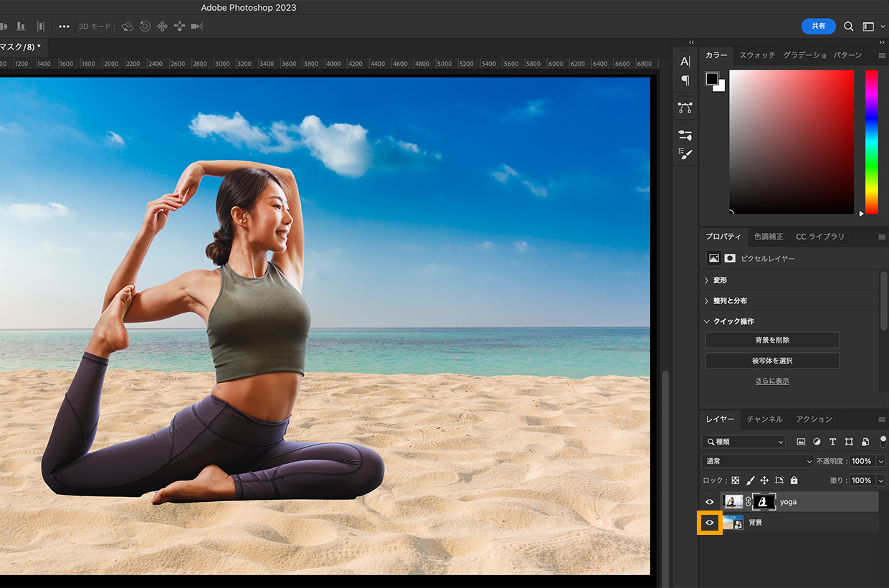
Task: Open the Paragraph panel icon
Action: 685,80
